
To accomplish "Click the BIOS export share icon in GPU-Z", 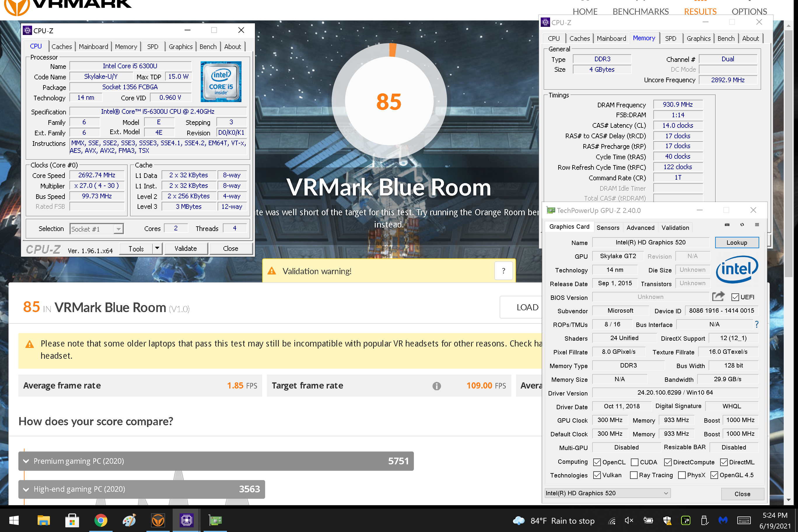I will (x=718, y=296).
